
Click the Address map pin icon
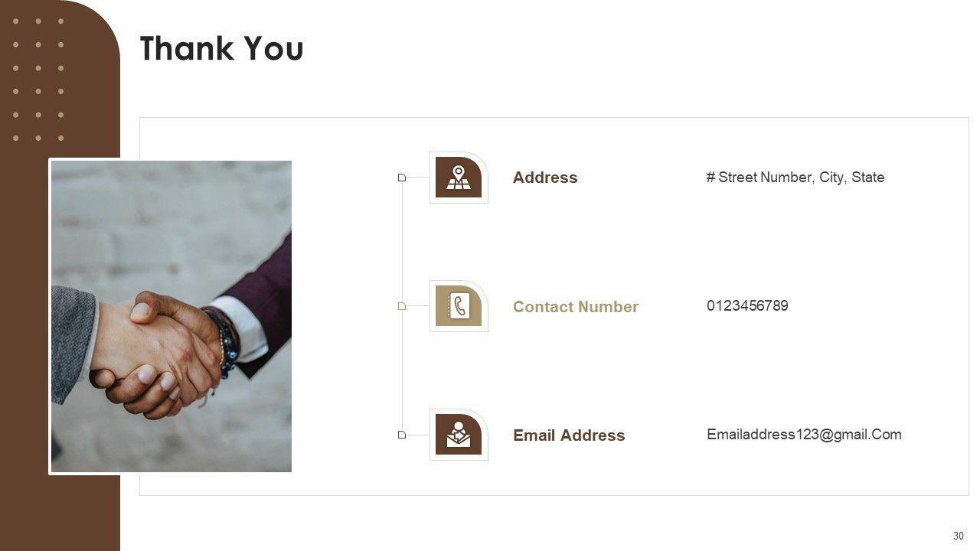[459, 178]
